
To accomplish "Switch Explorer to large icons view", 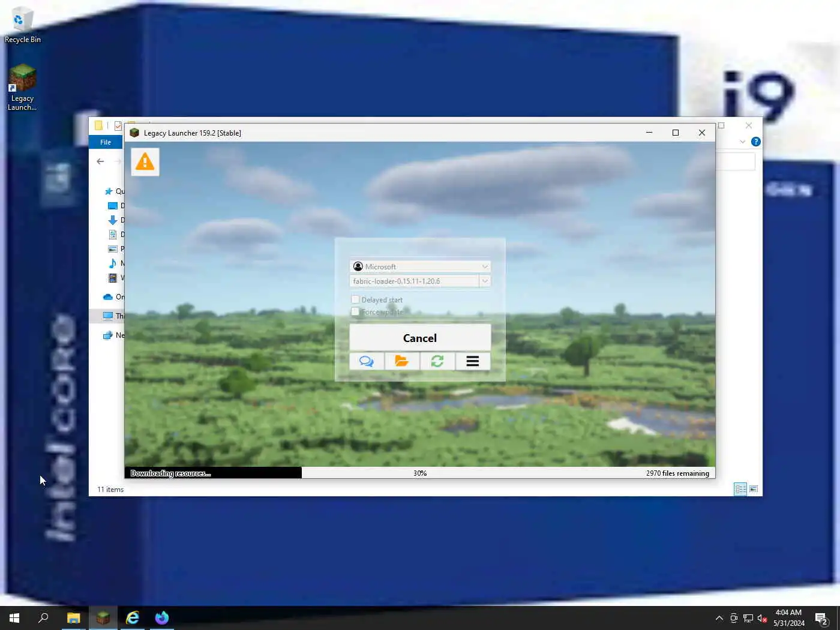I will [x=754, y=489].
